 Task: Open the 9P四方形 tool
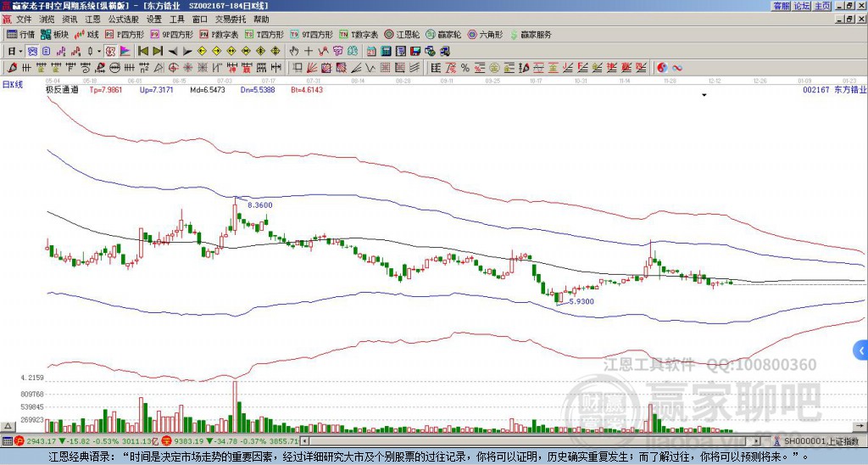pos(171,34)
